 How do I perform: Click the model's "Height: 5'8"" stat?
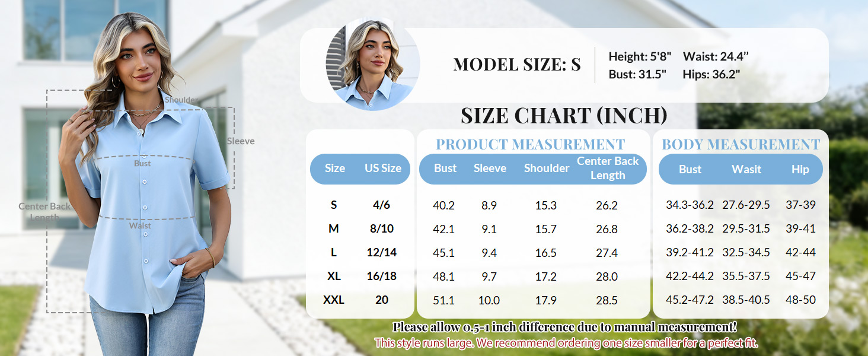coord(640,57)
